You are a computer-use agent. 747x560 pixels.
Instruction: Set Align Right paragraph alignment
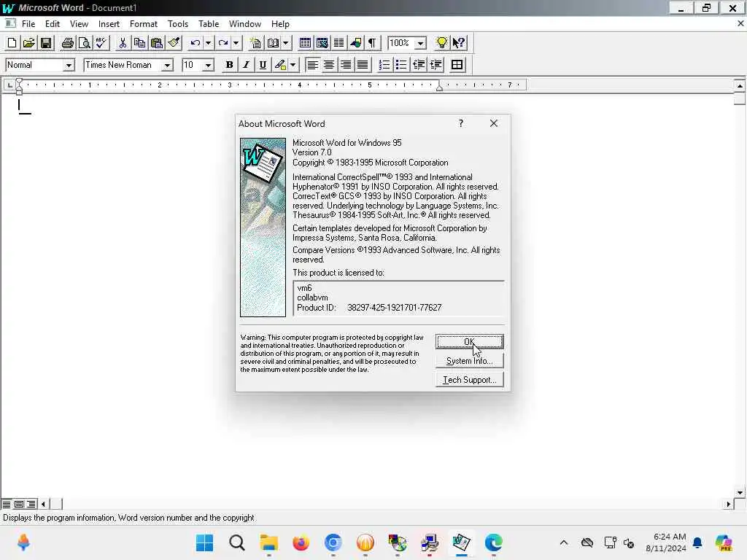pos(346,65)
